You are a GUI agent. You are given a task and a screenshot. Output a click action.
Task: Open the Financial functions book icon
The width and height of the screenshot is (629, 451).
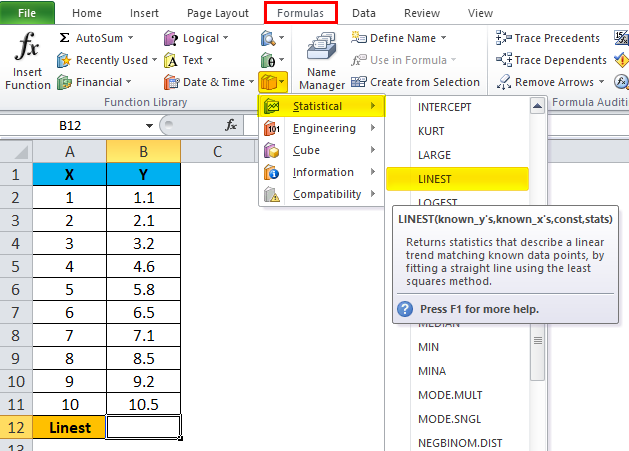pos(64,82)
